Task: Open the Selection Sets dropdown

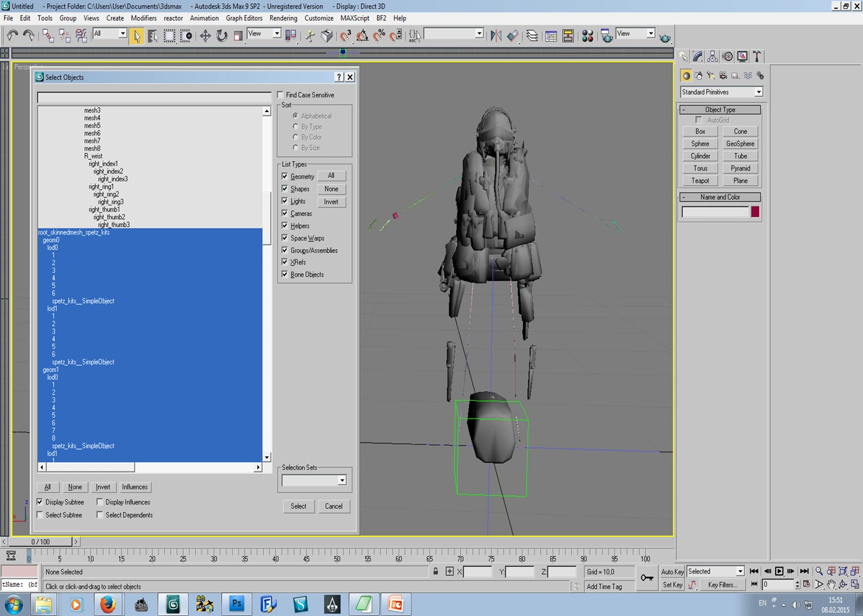Action: (x=342, y=480)
